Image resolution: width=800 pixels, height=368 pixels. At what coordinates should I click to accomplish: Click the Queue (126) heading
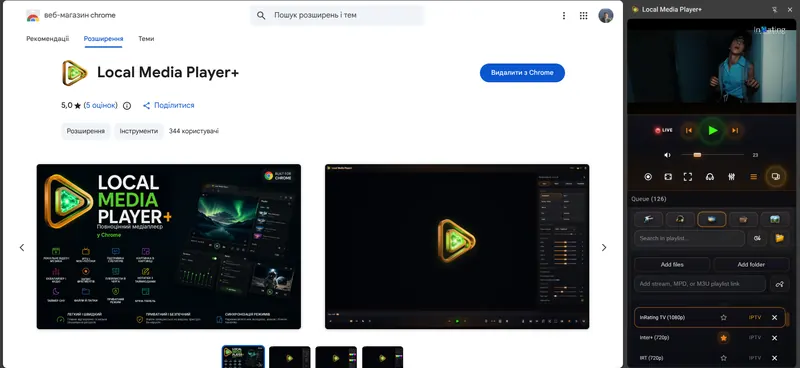point(648,199)
